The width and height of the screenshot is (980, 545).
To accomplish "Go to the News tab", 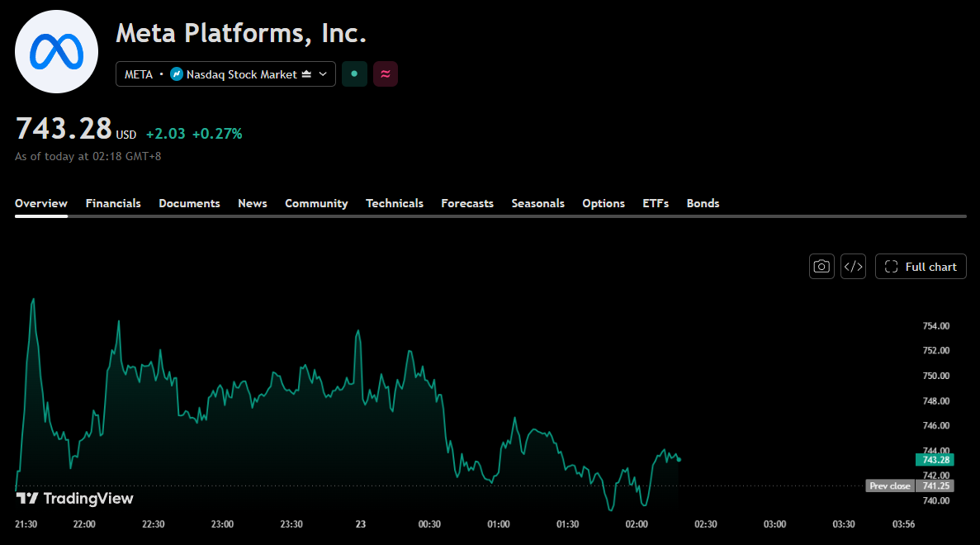I will pyautogui.click(x=253, y=203).
